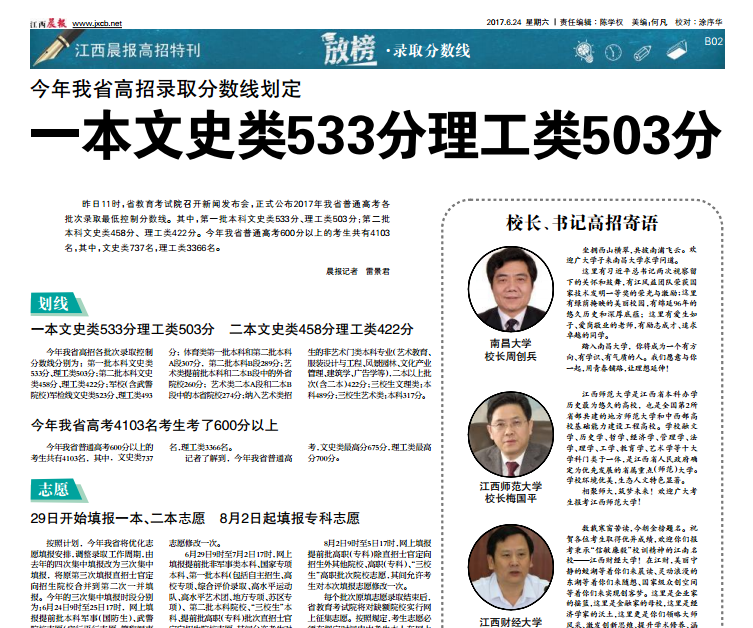Click the 江西师范大学 校长梅国平 portrait photo
This screenshot has height=628, width=753.
click(x=509, y=433)
